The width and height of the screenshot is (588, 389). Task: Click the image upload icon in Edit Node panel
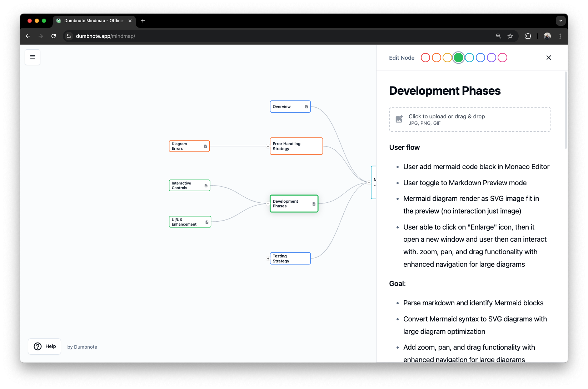click(399, 119)
